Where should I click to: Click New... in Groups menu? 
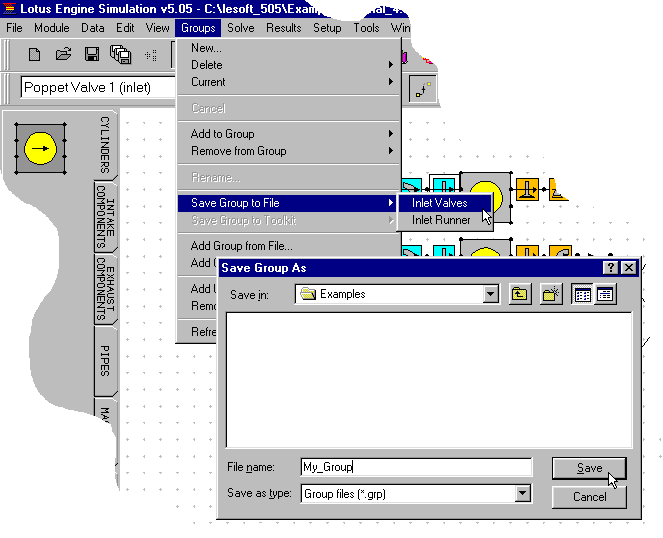(289, 48)
